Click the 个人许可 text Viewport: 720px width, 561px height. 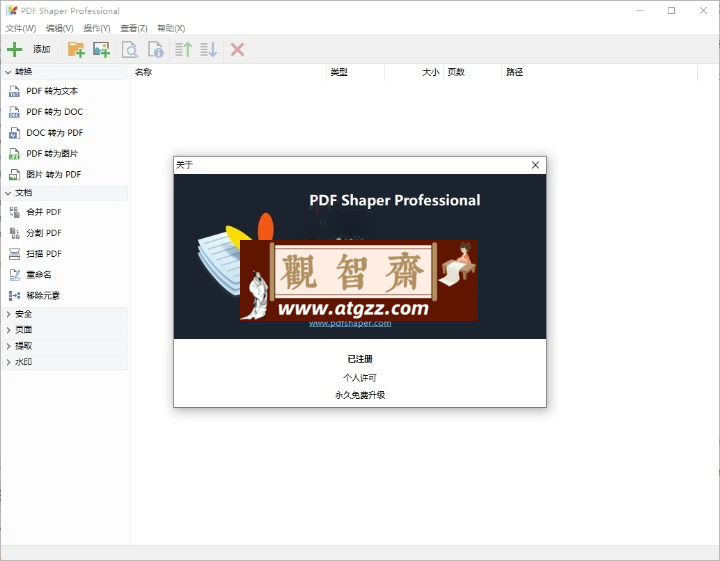pyautogui.click(x=360, y=378)
